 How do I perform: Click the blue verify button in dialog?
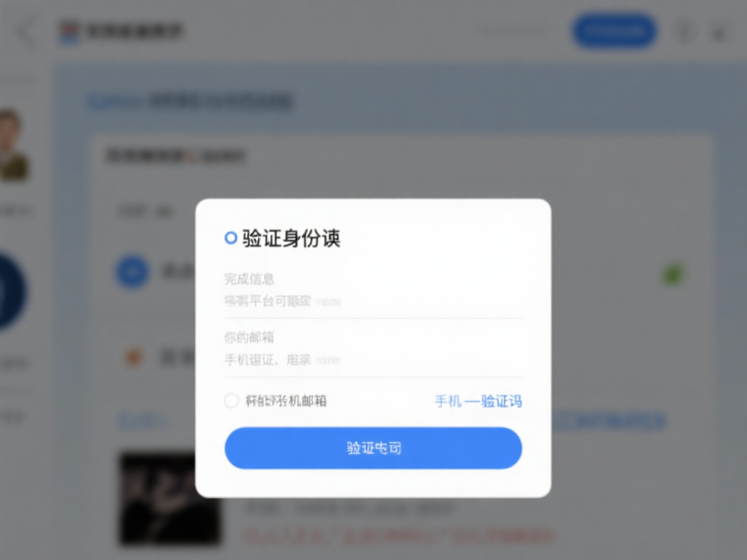[373, 448]
